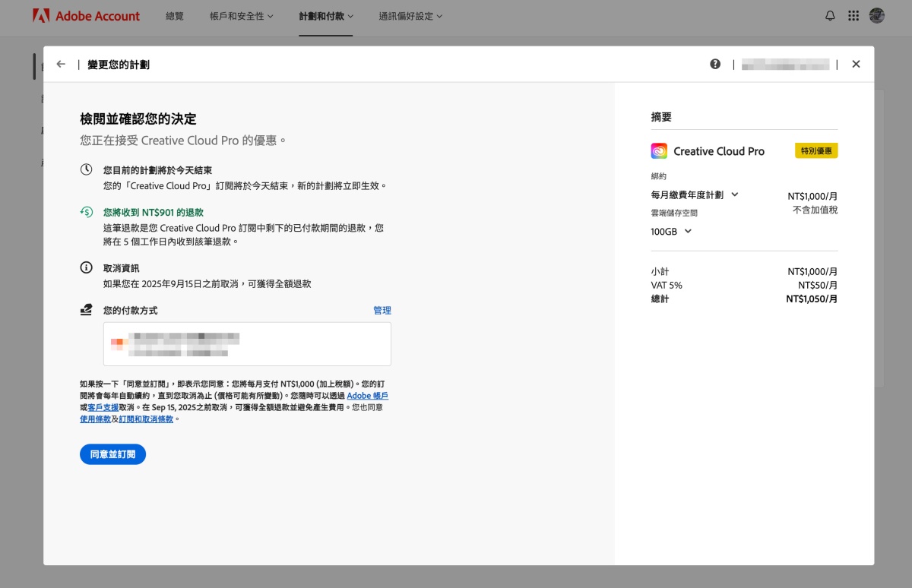Open the 訂閱和取消條款 link
This screenshot has height=588, width=912.
(x=146, y=419)
